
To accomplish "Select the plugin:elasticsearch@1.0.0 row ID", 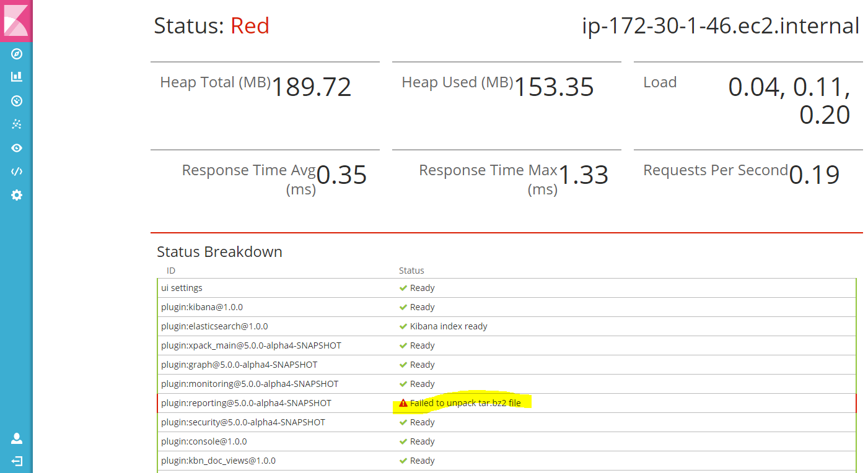I will coord(214,326).
